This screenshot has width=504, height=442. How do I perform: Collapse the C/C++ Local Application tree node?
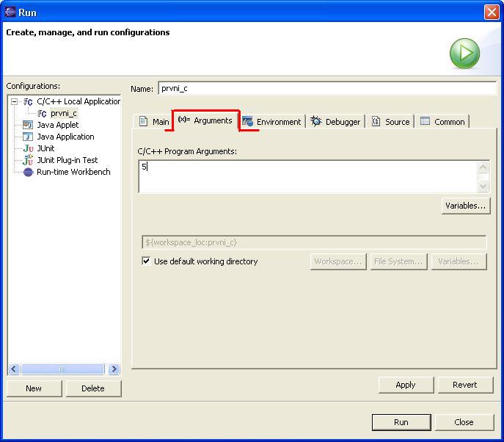14,101
